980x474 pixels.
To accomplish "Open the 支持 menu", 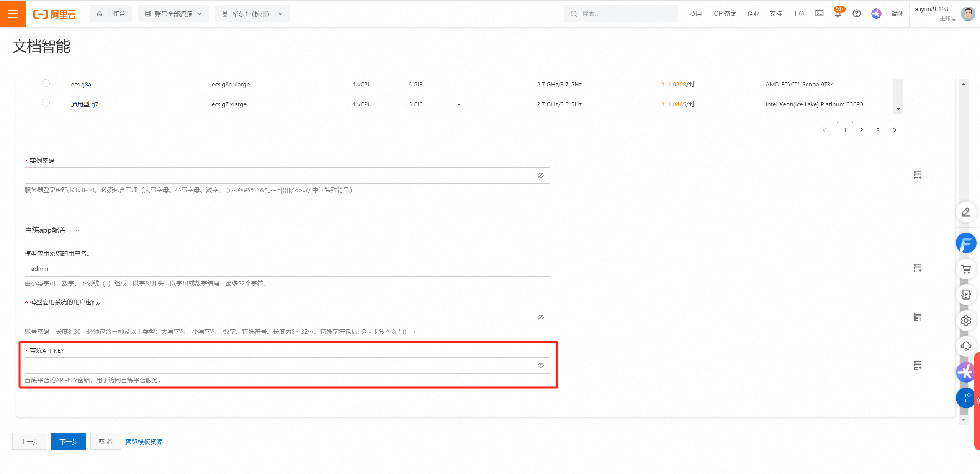I will [776, 14].
